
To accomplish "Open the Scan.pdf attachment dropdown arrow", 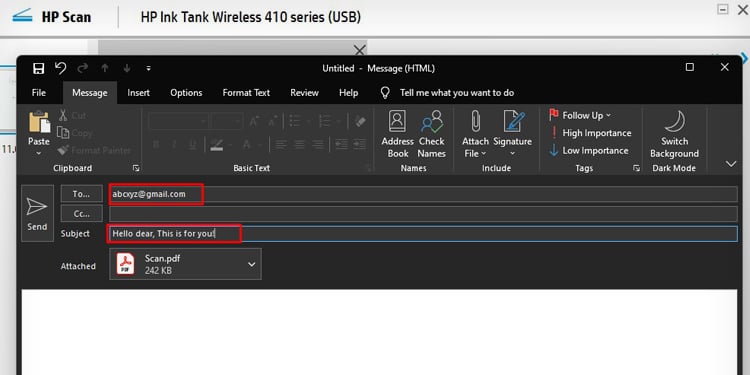I will 252,264.
